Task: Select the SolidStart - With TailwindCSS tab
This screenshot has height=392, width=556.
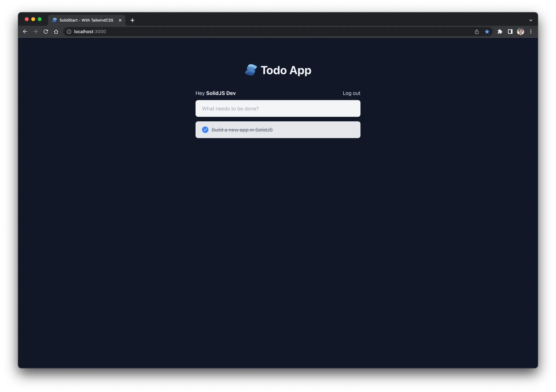Action: point(86,20)
